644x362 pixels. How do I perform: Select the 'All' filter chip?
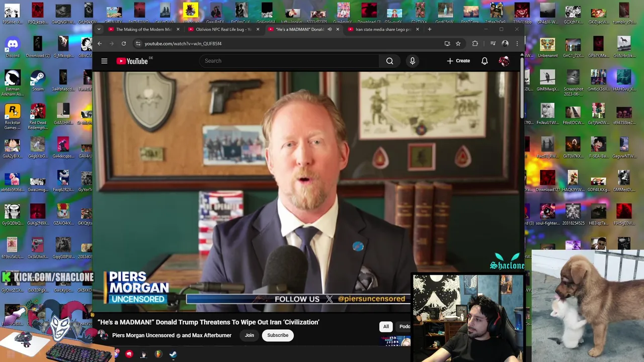pyautogui.click(x=386, y=327)
